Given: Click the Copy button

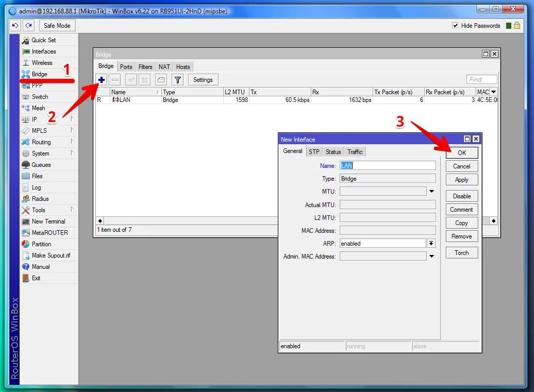Looking at the screenshot, I should [x=462, y=223].
